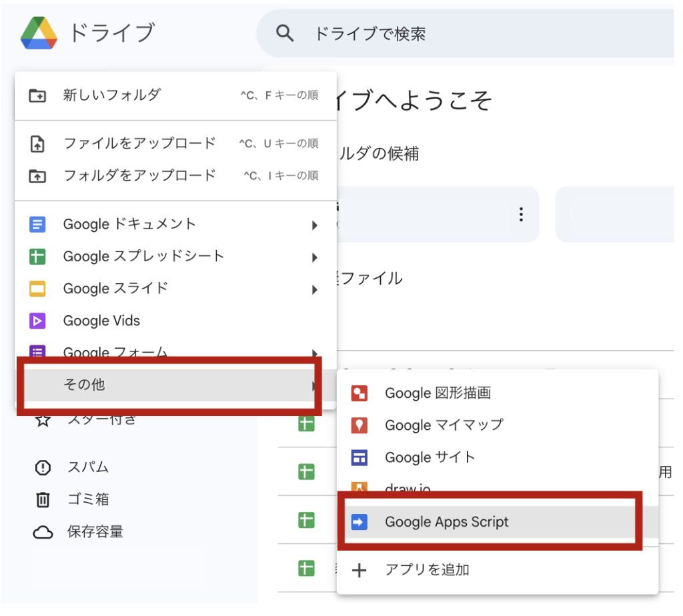Click the Google サイト icon
The height and width of the screenshot is (616, 683).
click(x=360, y=457)
